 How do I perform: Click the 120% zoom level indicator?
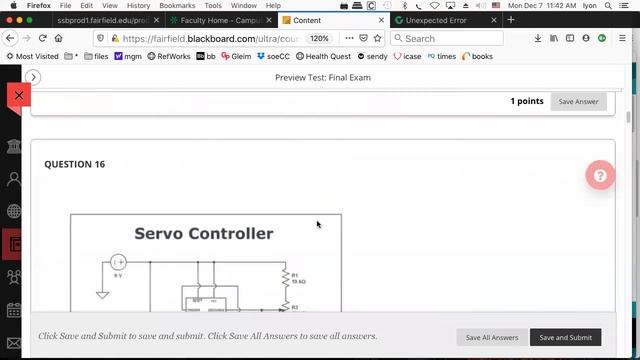coord(319,38)
